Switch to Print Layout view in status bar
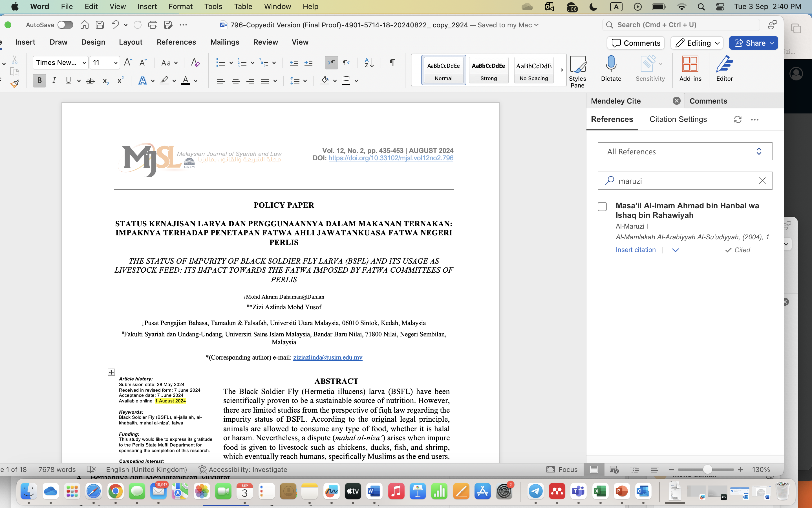 (x=594, y=469)
